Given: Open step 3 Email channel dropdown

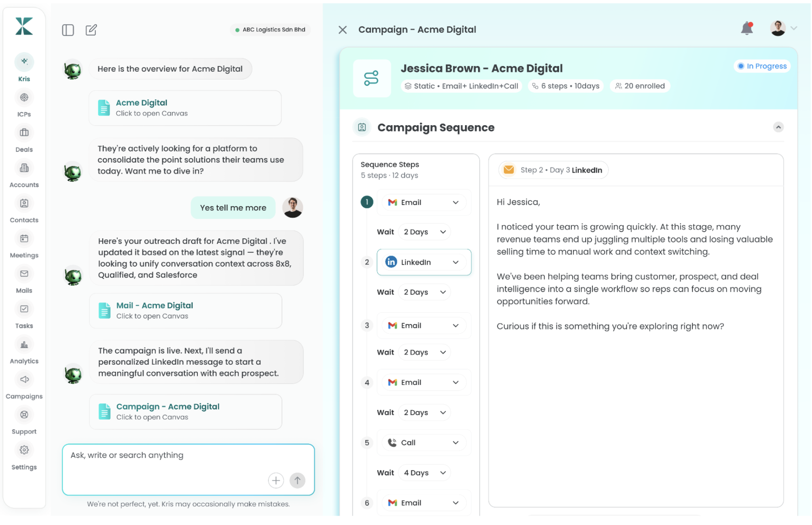Looking at the screenshot, I should pos(423,325).
